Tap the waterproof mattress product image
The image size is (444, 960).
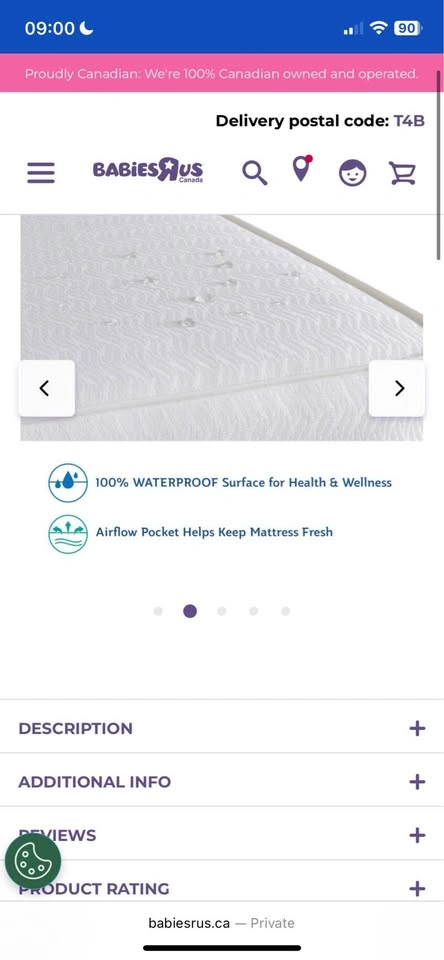tap(222, 328)
